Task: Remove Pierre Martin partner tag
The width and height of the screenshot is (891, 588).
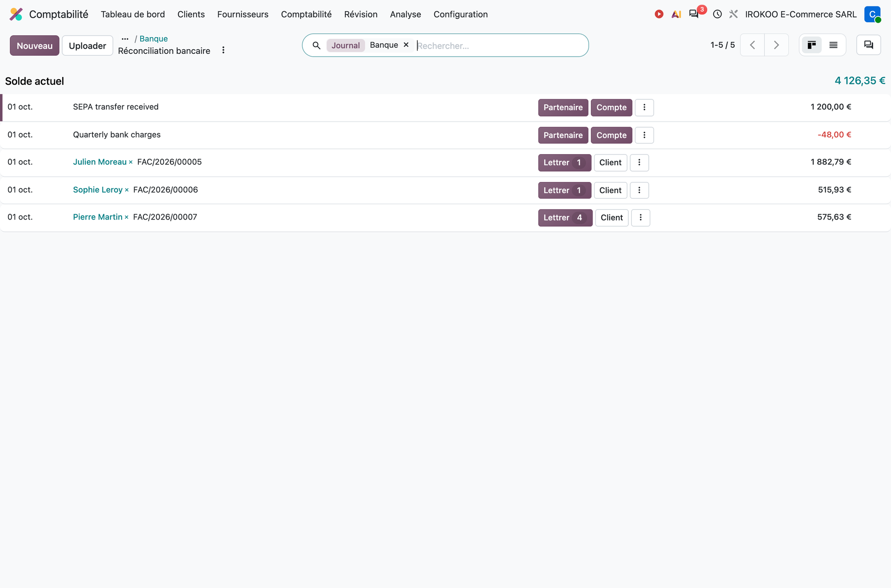Action: point(126,218)
